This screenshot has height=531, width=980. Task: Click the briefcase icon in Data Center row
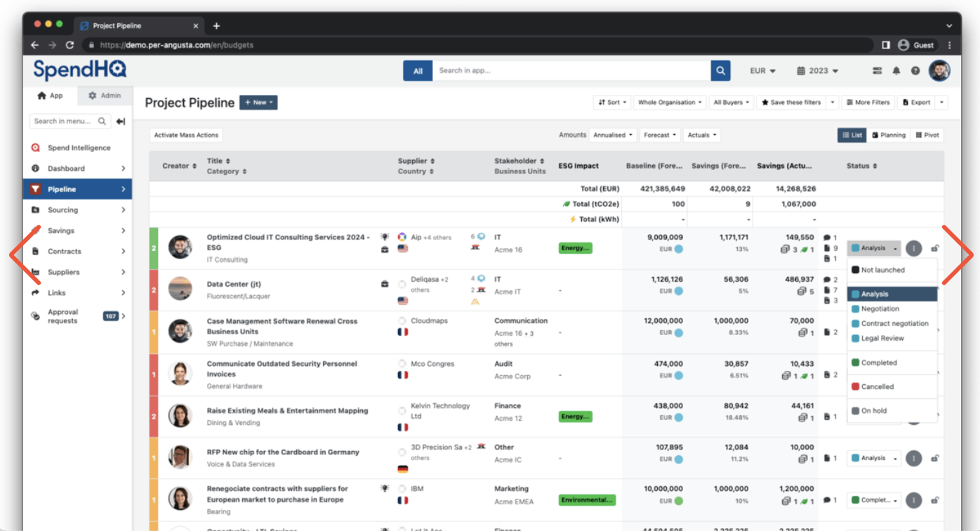tap(385, 284)
